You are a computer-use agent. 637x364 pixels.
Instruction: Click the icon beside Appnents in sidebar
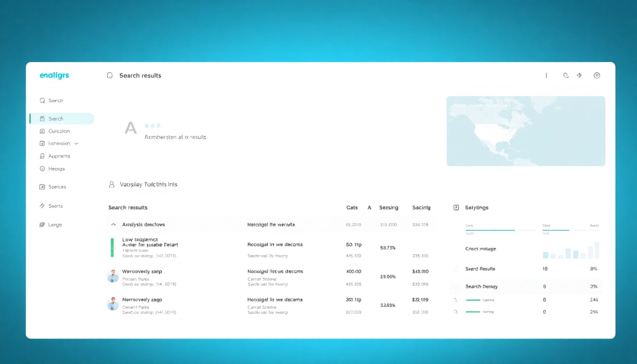[42, 156]
